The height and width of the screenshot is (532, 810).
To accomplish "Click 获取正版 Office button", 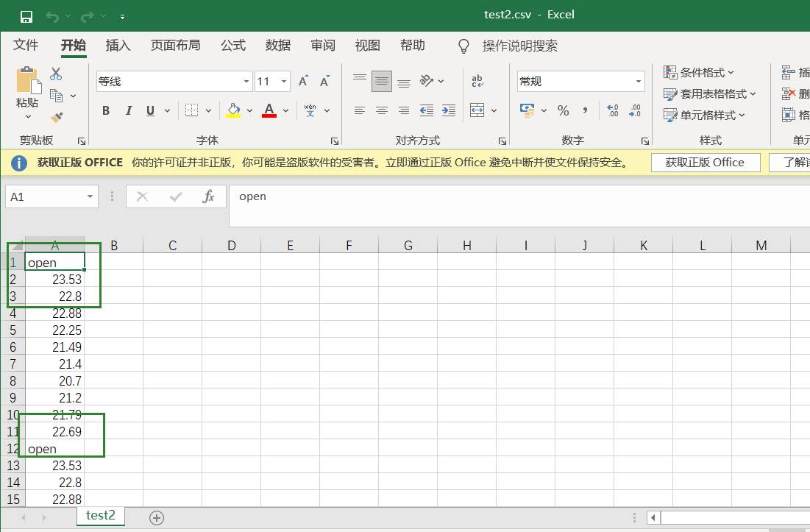I will 705,163.
